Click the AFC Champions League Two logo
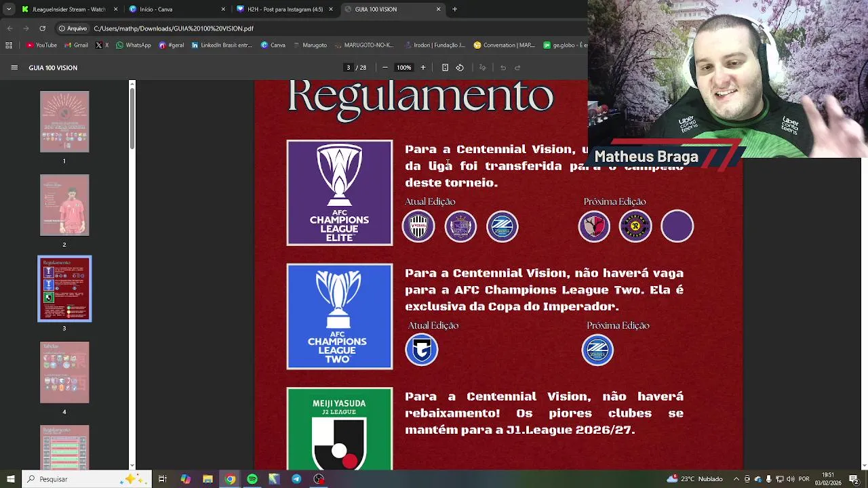The height and width of the screenshot is (488, 868). 340,317
